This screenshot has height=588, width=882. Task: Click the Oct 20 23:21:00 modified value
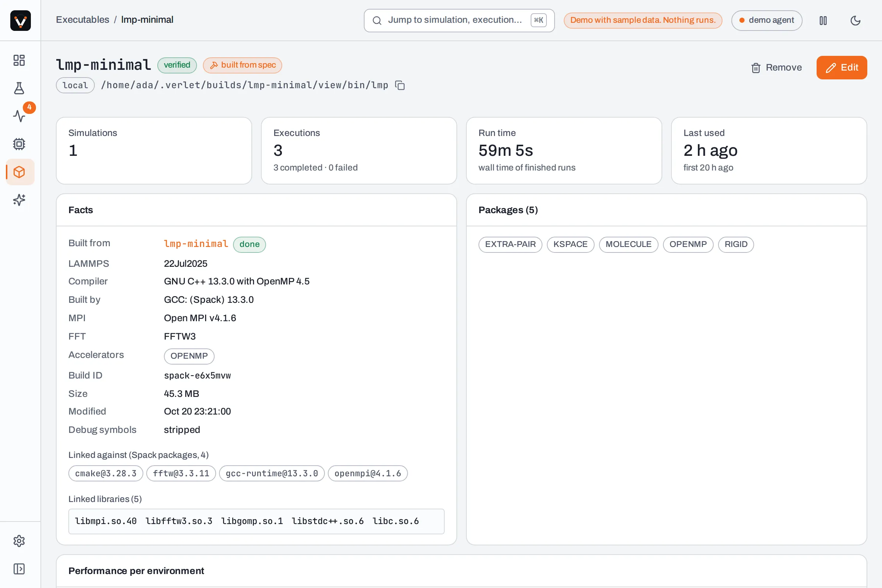tap(197, 411)
